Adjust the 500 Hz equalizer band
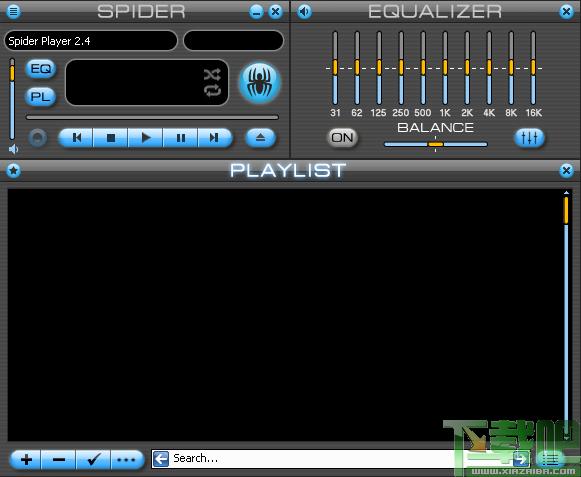 [423, 68]
